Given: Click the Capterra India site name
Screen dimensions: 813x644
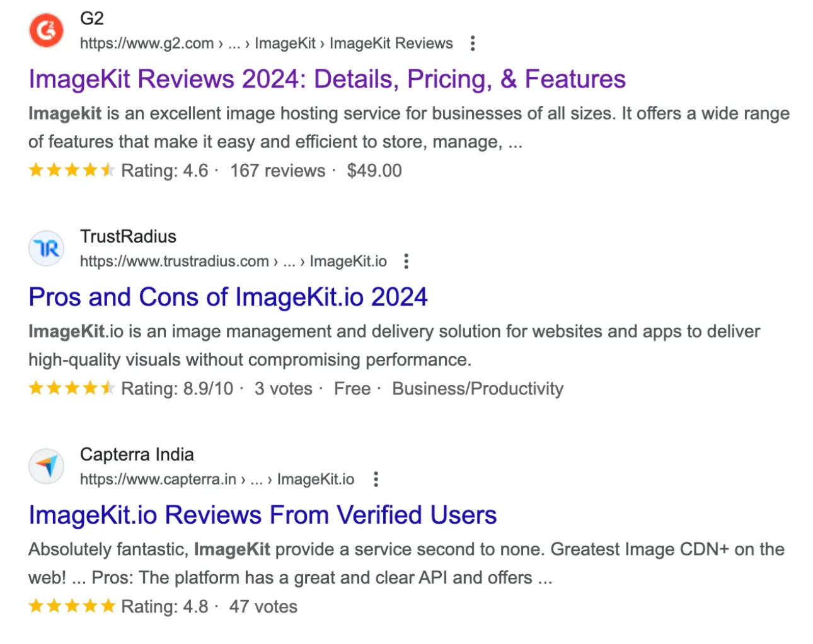Looking at the screenshot, I should (x=137, y=454).
